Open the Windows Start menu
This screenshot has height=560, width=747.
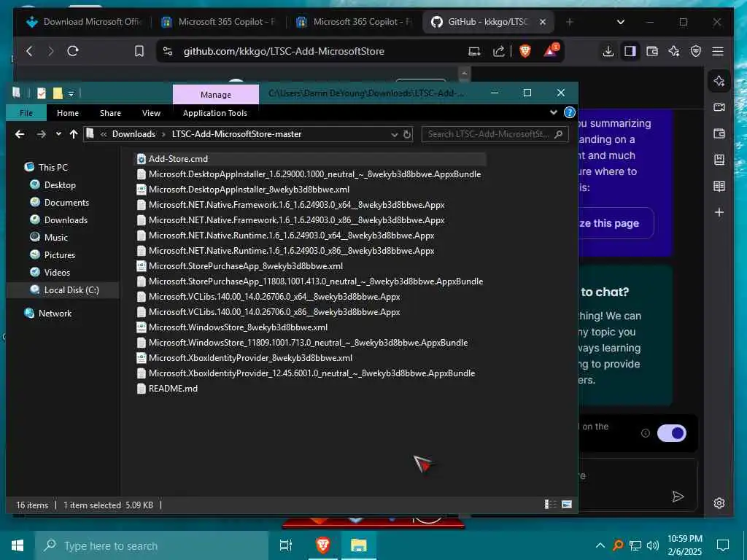[x=18, y=545]
